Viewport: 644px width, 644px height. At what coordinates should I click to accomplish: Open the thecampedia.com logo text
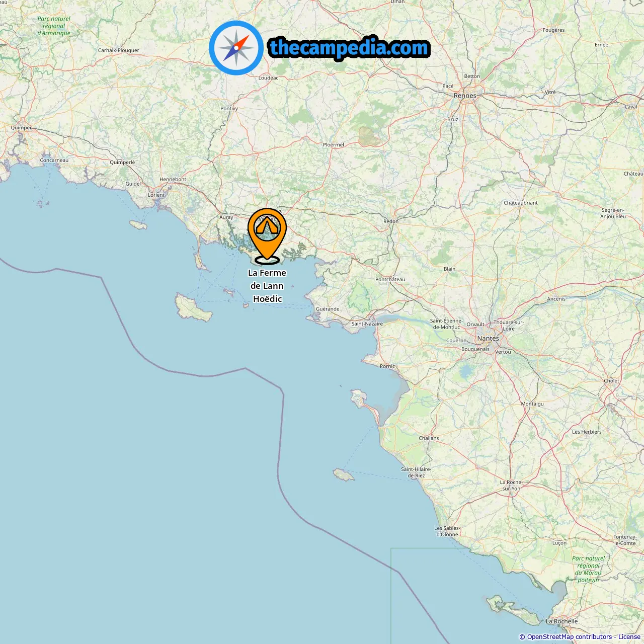(349, 48)
